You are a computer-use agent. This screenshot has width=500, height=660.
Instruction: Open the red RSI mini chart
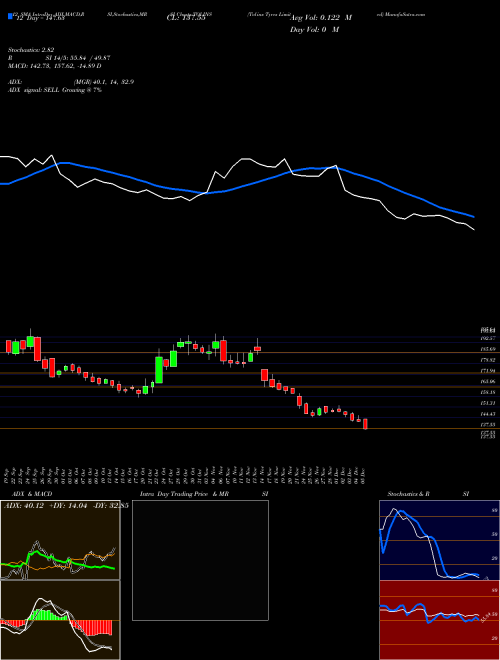click(x=439, y=620)
